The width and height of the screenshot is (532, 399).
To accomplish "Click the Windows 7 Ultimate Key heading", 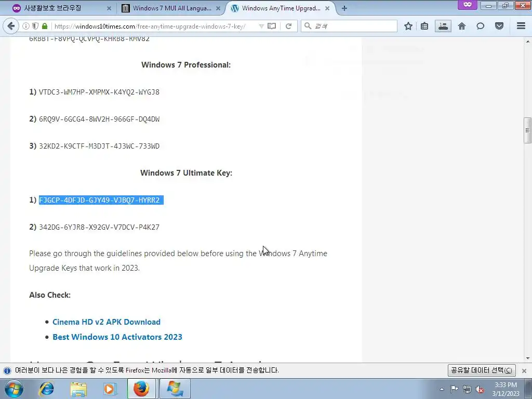I will point(186,172).
